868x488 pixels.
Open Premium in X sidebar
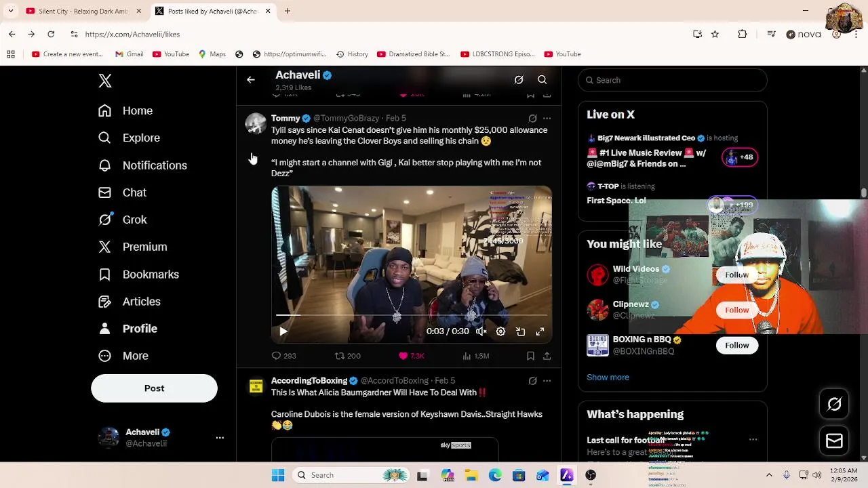(132, 247)
